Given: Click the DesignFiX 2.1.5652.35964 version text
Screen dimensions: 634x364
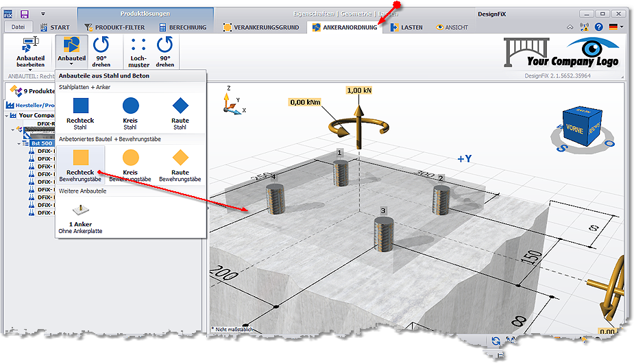Looking at the screenshot, I should point(558,75).
